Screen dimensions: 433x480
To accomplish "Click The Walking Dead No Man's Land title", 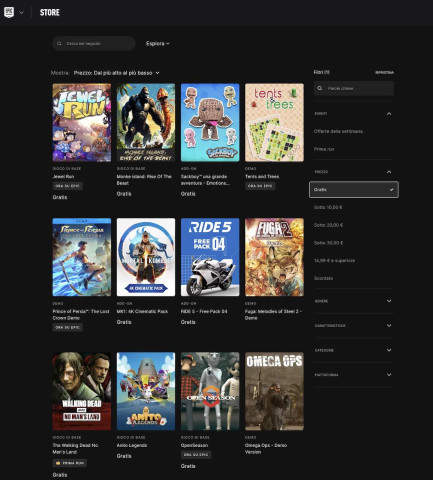I will point(75,449).
